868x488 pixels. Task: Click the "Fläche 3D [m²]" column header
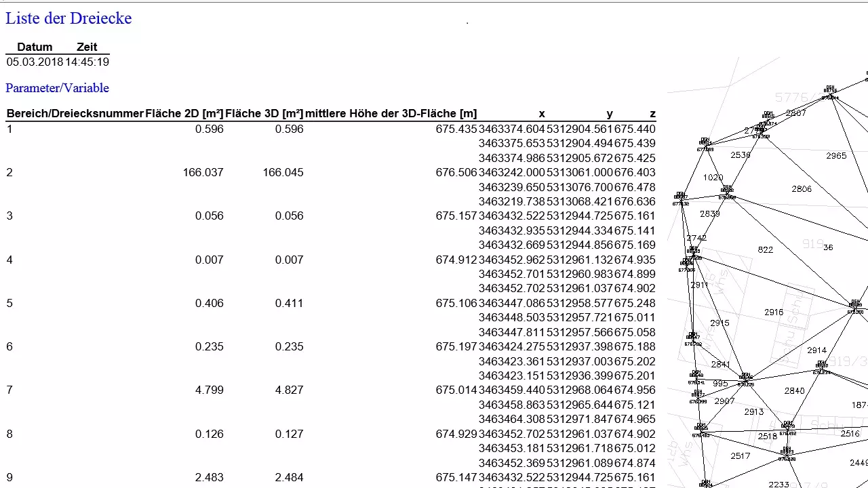coord(264,113)
